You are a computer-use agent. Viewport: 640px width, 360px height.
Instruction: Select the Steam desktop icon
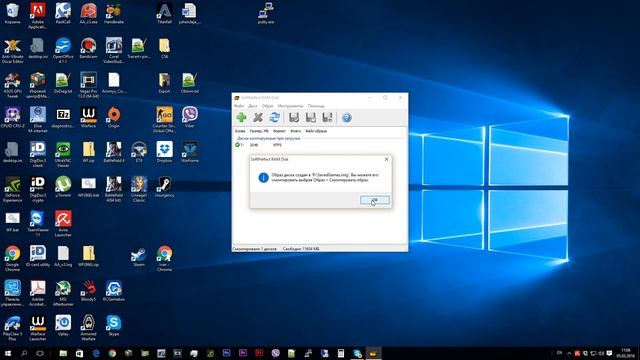click(x=139, y=256)
